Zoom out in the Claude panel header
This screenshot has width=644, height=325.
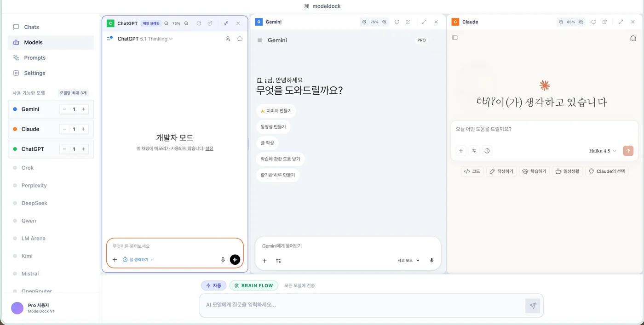click(561, 22)
